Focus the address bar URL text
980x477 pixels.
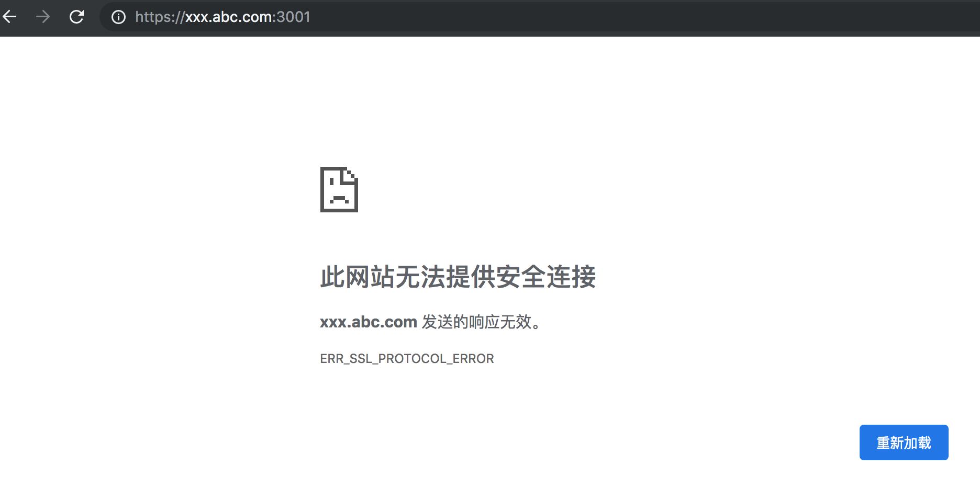[222, 17]
